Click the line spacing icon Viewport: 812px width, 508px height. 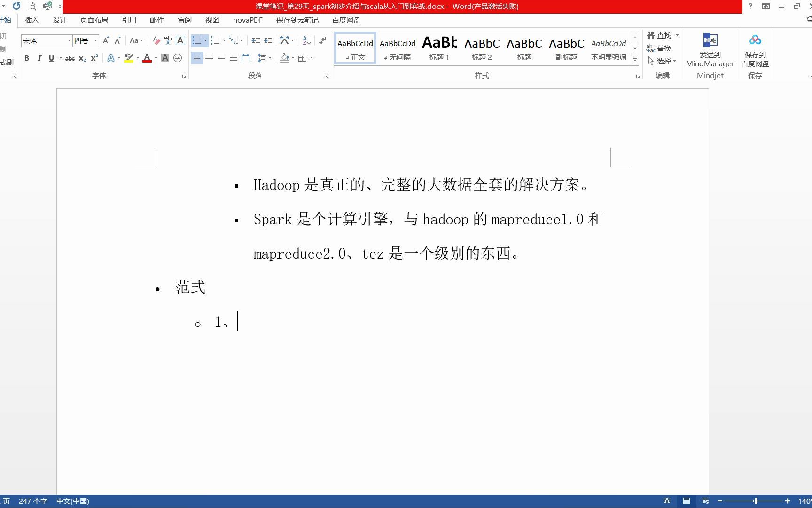[262, 58]
